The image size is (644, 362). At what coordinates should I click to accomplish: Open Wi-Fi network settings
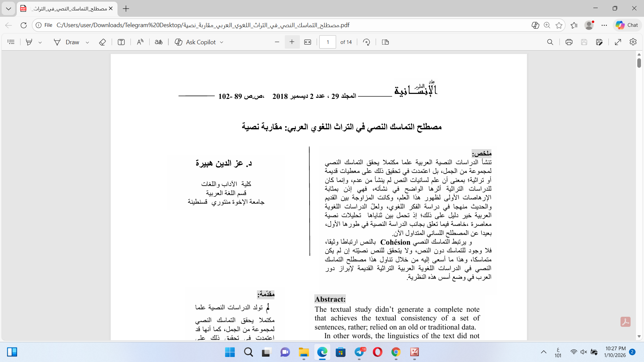tap(574, 352)
